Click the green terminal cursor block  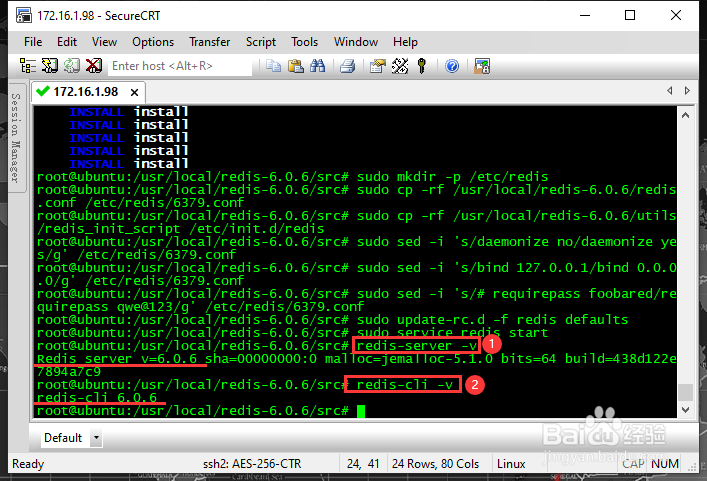pyautogui.click(x=361, y=411)
